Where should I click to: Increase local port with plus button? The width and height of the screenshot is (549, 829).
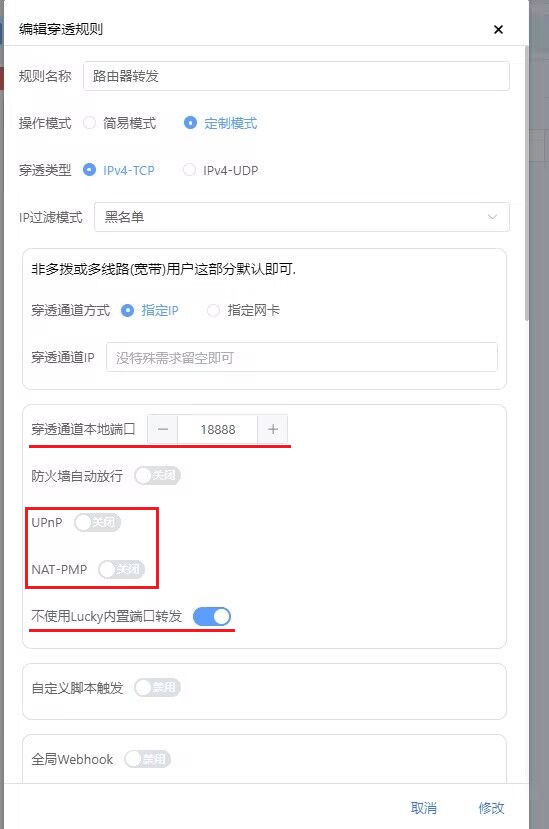(272, 429)
